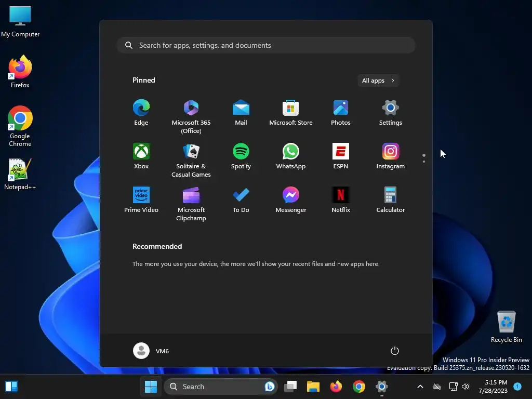532x399 pixels.
Task: Open the Netflix app
Action: (x=341, y=200)
